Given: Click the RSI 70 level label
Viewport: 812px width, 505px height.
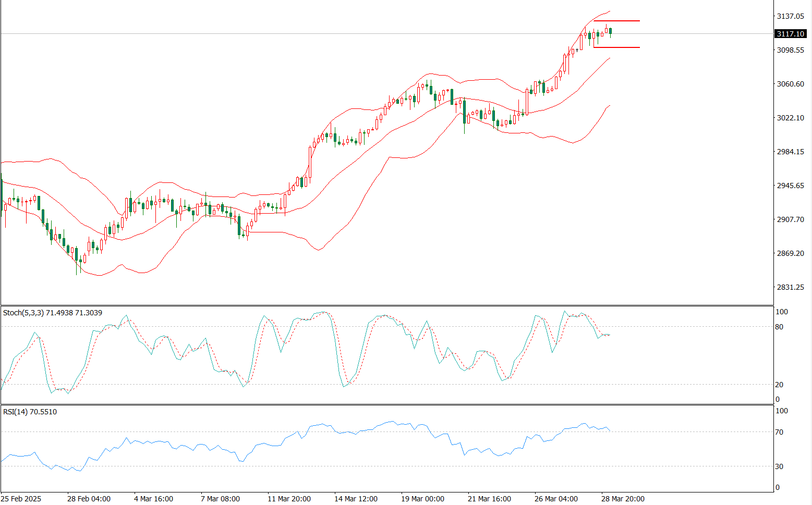Looking at the screenshot, I should [x=779, y=432].
